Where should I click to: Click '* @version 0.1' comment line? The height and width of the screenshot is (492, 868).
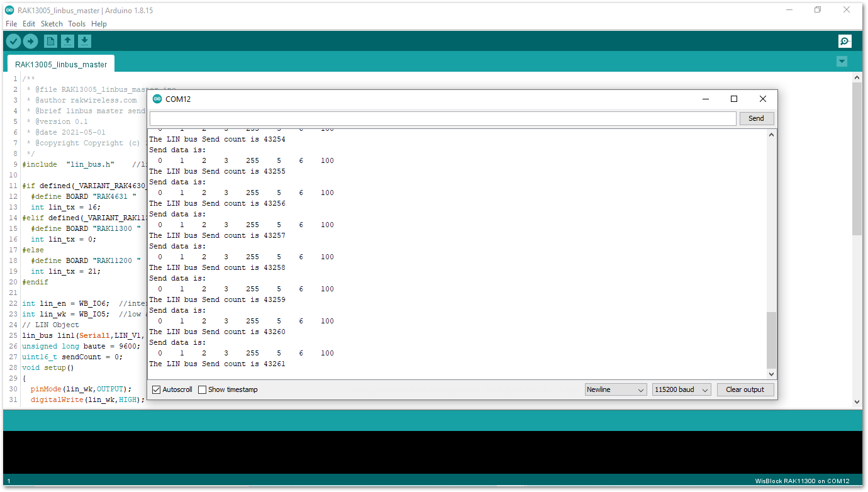pos(57,121)
